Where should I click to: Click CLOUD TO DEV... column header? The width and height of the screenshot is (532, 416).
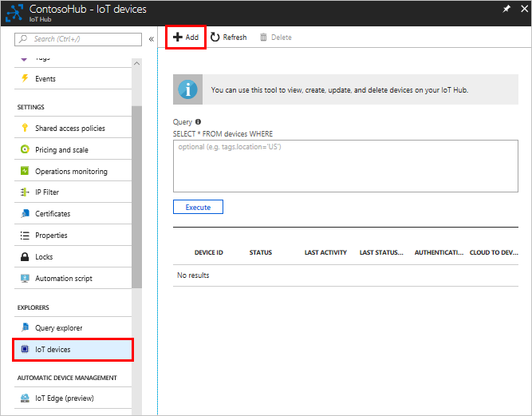(x=494, y=252)
